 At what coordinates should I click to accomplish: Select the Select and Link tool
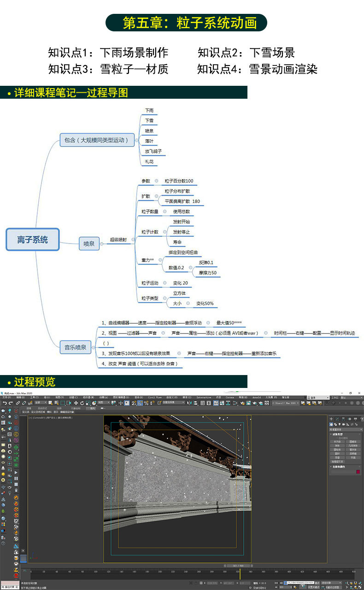(x=18, y=403)
